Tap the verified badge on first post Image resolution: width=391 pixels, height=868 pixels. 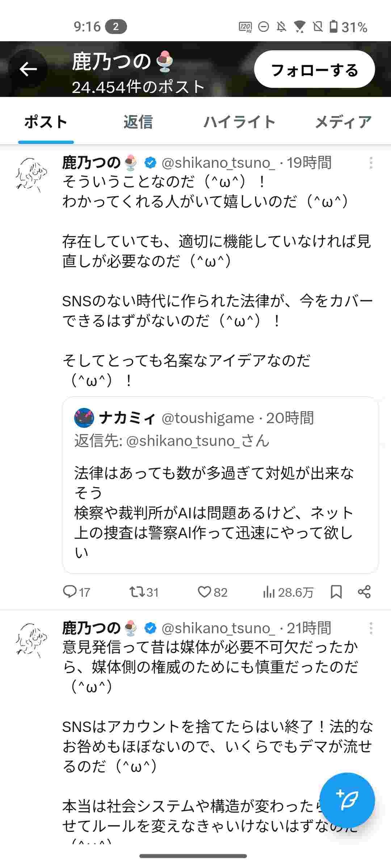pyautogui.click(x=150, y=163)
